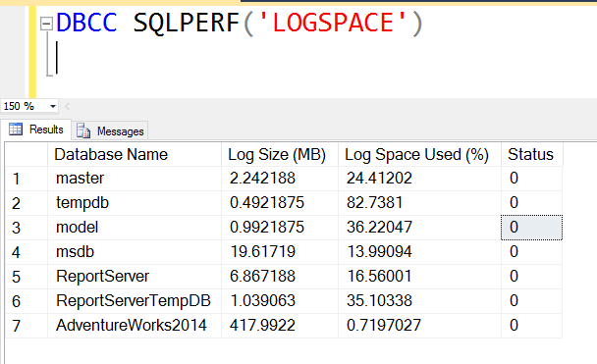This screenshot has width=597, height=364.
Task: Select log space used value 16.56001
Action: (419, 277)
